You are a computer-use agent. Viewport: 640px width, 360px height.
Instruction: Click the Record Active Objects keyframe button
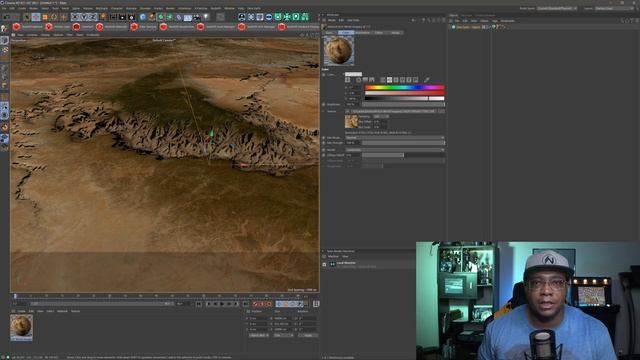tap(256, 304)
